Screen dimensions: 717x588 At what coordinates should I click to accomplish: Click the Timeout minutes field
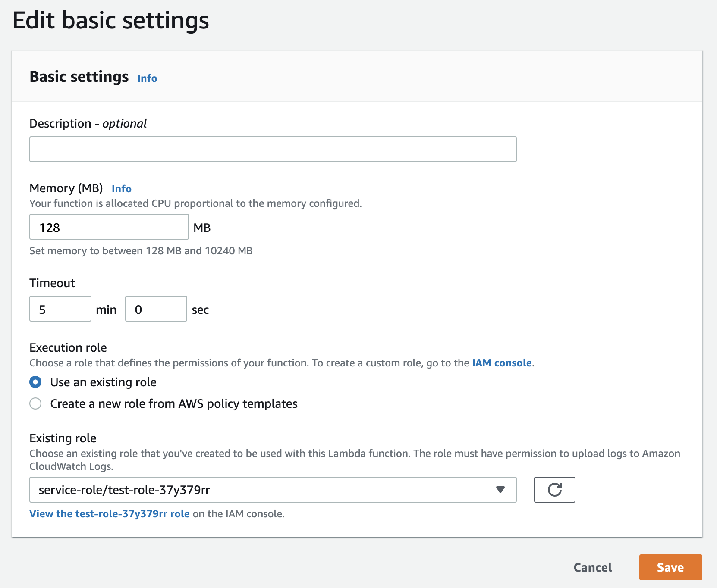coord(60,309)
